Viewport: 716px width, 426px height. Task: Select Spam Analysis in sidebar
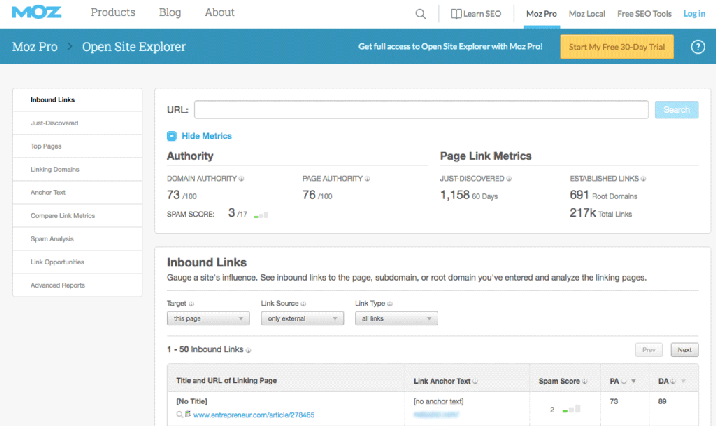point(78,239)
